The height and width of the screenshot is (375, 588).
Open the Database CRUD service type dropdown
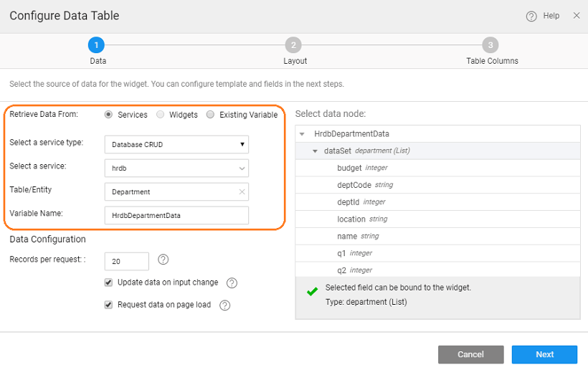click(x=176, y=145)
